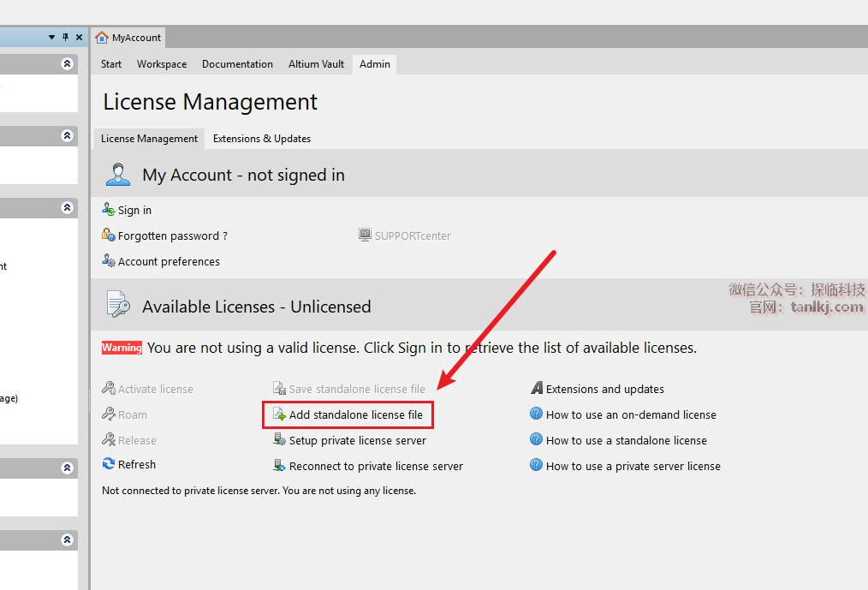
Task: Click the red Warning label
Action: pos(122,348)
